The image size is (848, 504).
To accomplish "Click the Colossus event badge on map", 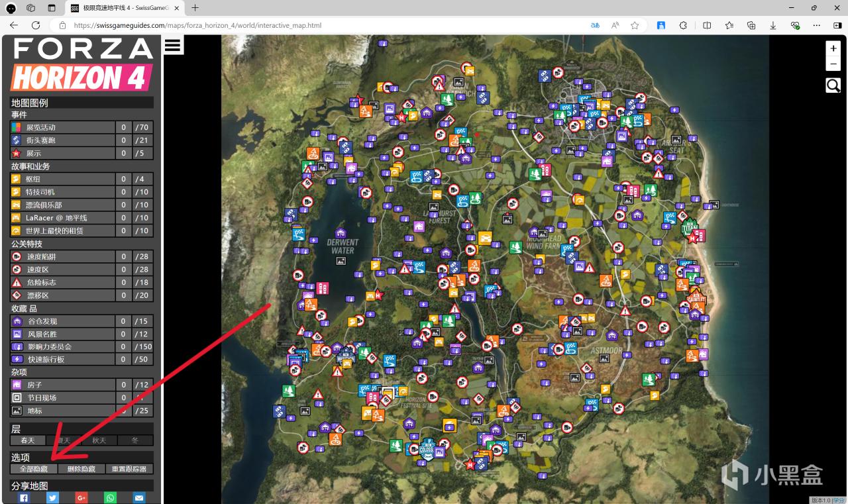I will (x=427, y=449).
